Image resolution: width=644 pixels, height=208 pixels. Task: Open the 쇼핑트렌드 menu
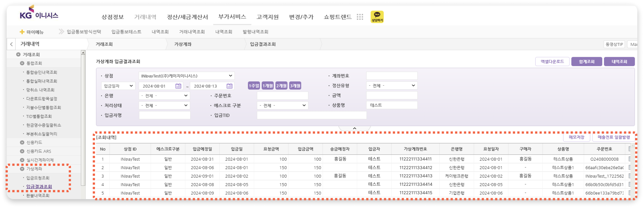(337, 17)
